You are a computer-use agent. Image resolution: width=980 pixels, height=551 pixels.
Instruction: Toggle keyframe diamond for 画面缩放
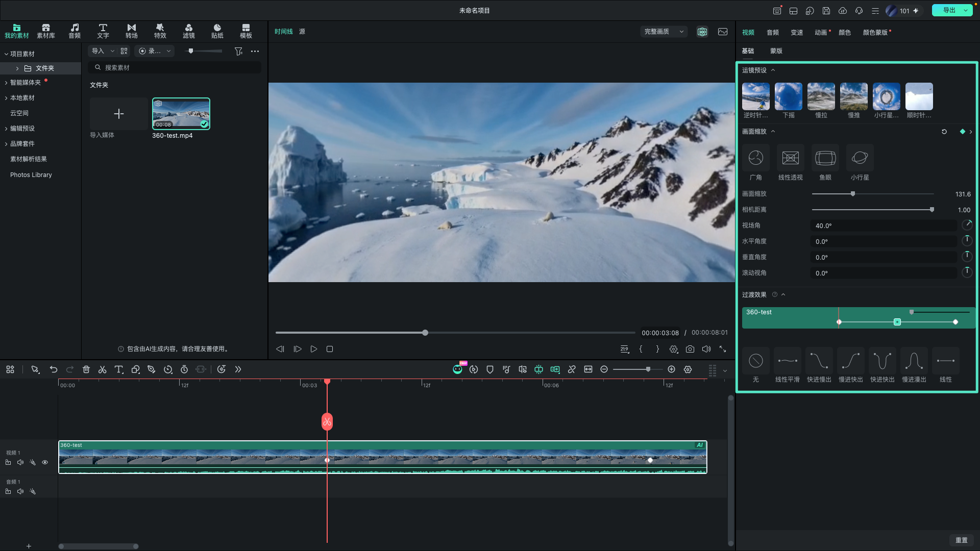pos(963,132)
